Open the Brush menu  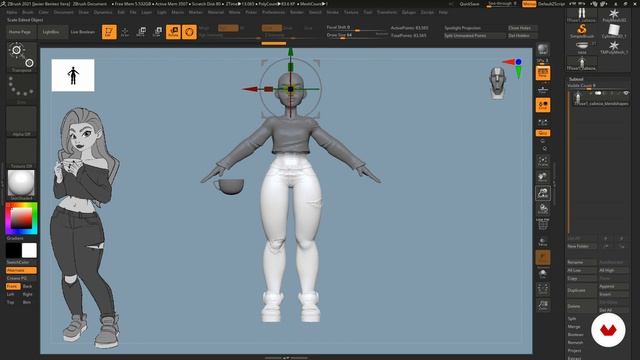coord(28,12)
